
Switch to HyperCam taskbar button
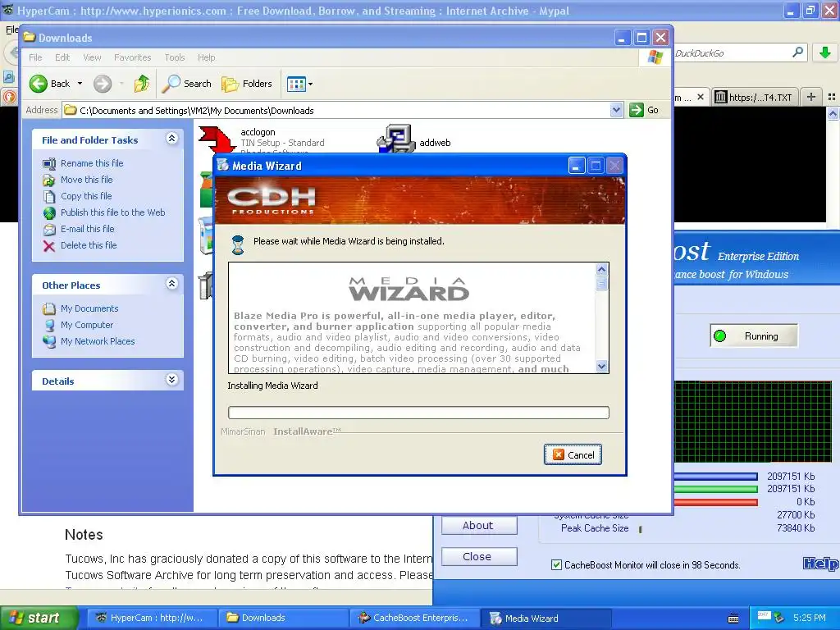(x=150, y=619)
